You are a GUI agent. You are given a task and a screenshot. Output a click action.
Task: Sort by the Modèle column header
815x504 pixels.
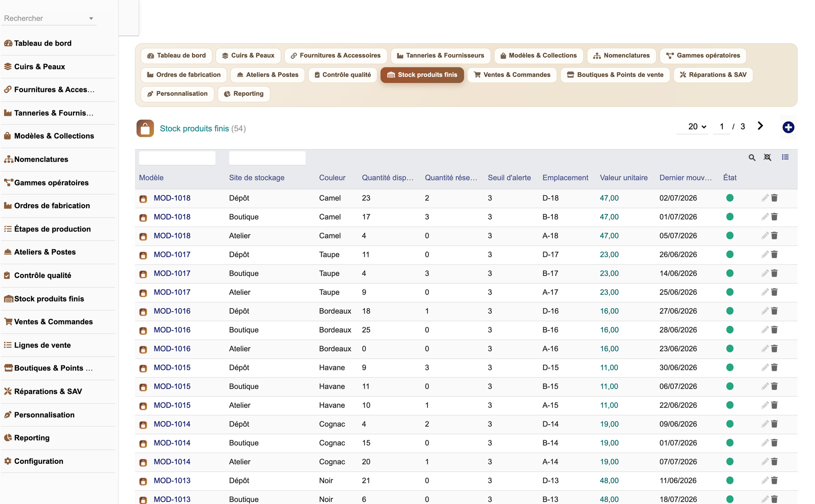point(151,177)
